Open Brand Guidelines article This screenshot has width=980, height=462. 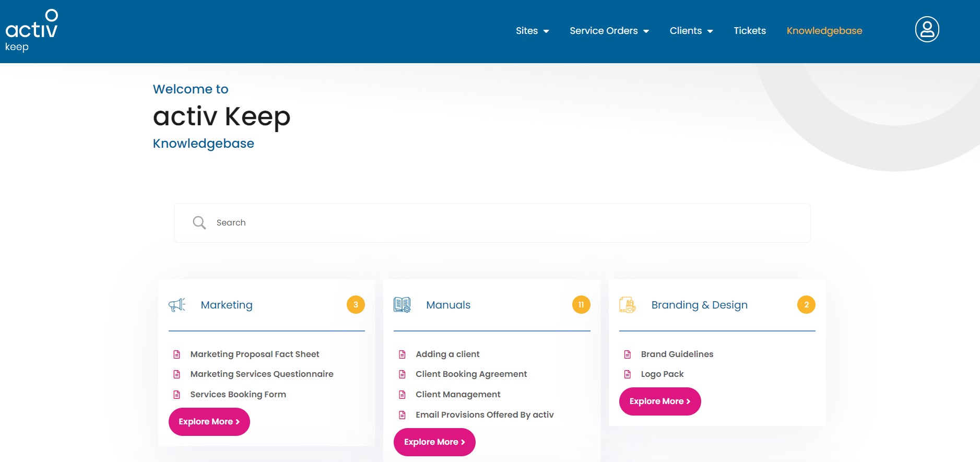(x=677, y=354)
